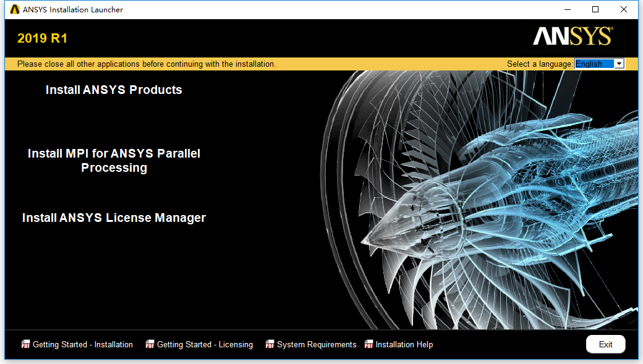Click the PDF icon for Getting Started - Installation
The height and width of the screenshot is (364, 643).
tap(25, 344)
